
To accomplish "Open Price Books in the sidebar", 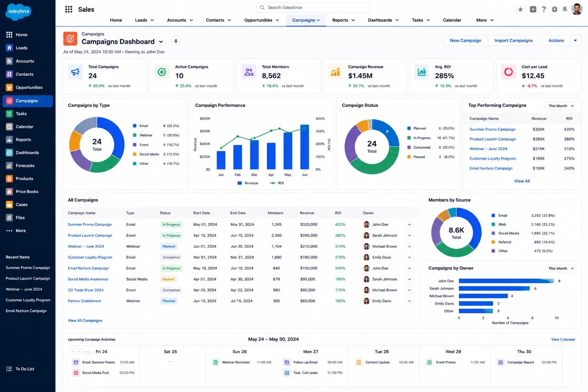I will tap(28, 191).
